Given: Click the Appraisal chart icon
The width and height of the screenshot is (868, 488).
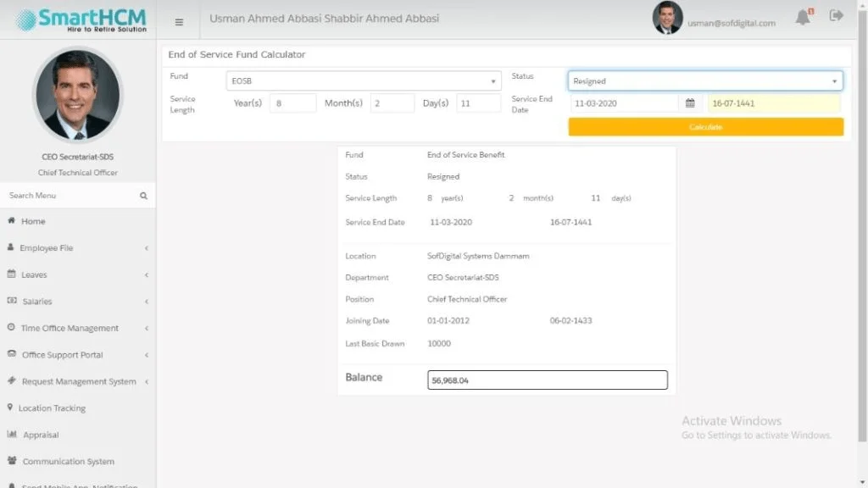Looking at the screenshot, I should tap(12, 435).
